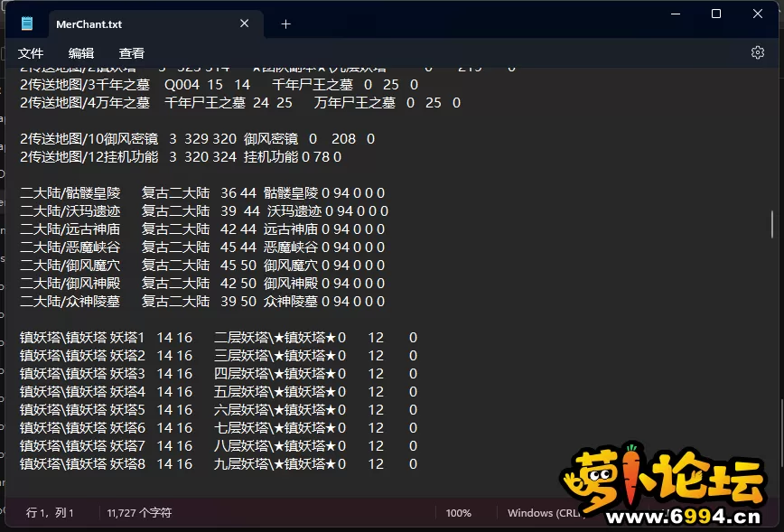
Task: Maximize the Notepad window
Action: (716, 14)
